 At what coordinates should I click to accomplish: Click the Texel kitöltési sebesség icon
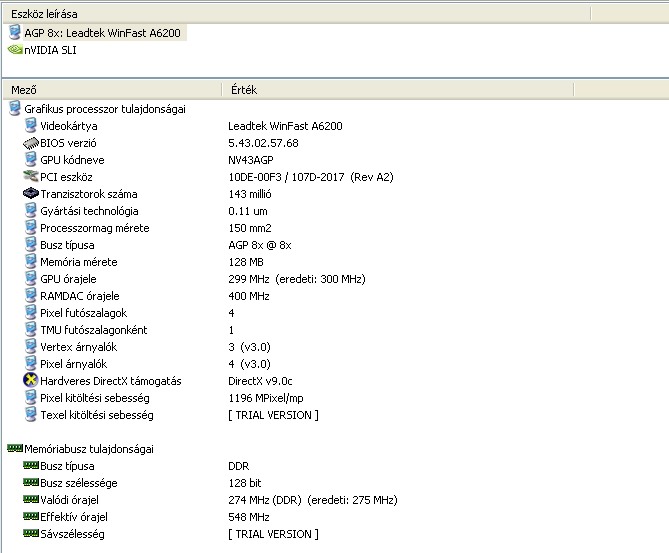click(x=31, y=415)
